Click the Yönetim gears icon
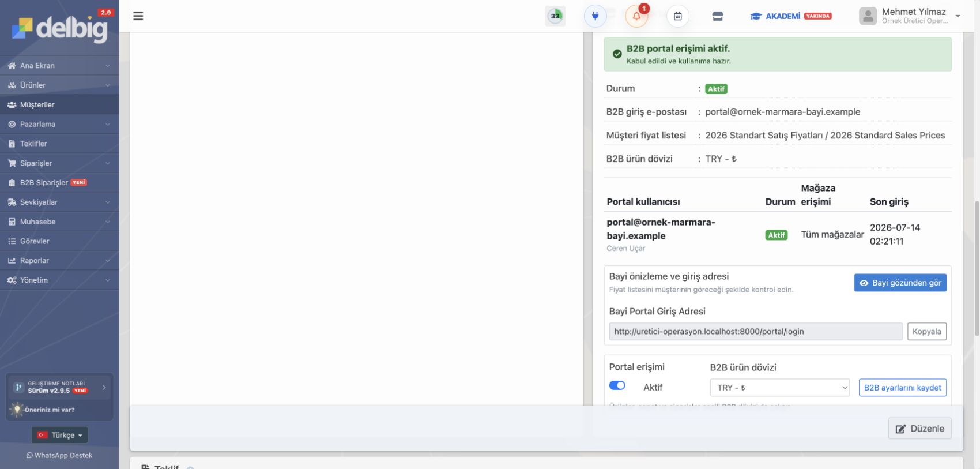Screen dimensions: 980x469 click(x=12, y=280)
